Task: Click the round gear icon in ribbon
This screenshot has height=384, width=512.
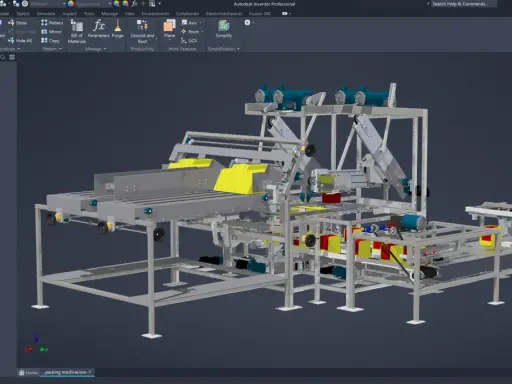Action: click(247, 22)
